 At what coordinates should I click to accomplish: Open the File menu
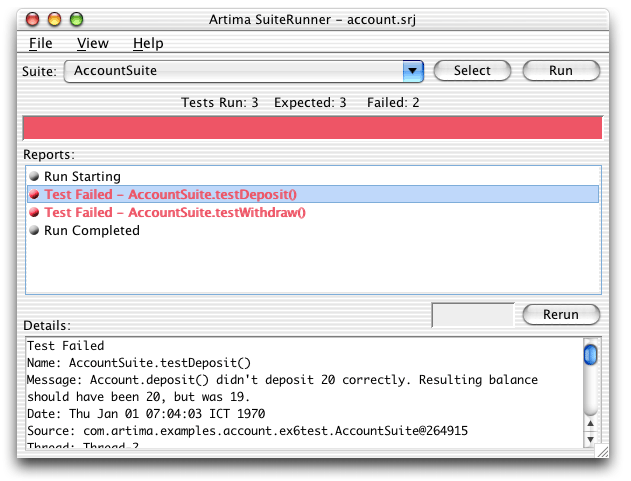coord(41,43)
